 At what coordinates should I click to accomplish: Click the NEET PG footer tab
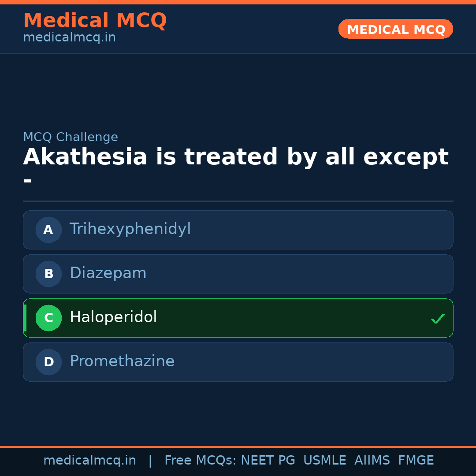click(268, 460)
